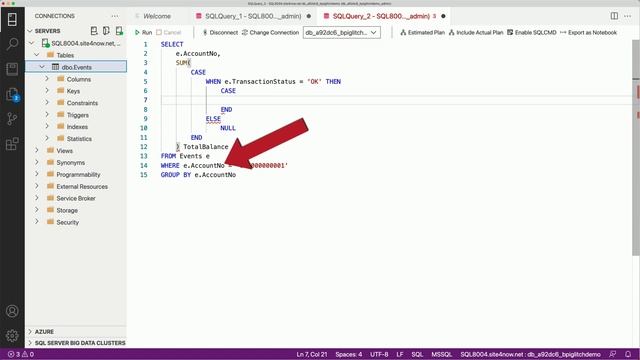
Task: Export query as Notebook
Action: pyautogui.click(x=588, y=32)
